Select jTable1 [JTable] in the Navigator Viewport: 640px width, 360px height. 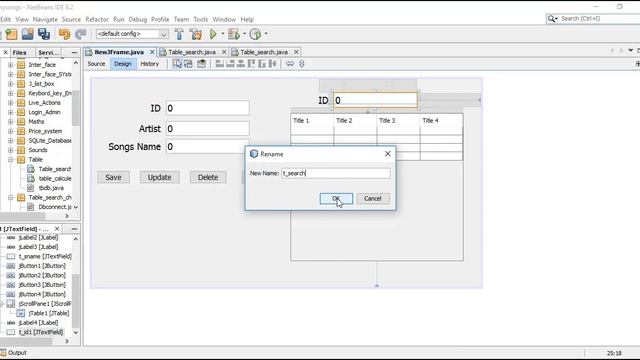click(x=49, y=313)
